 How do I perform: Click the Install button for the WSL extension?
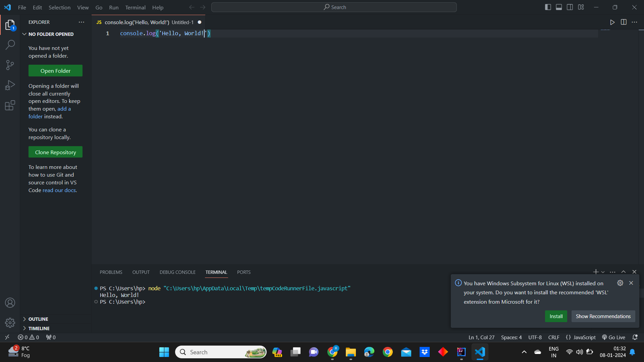click(556, 316)
